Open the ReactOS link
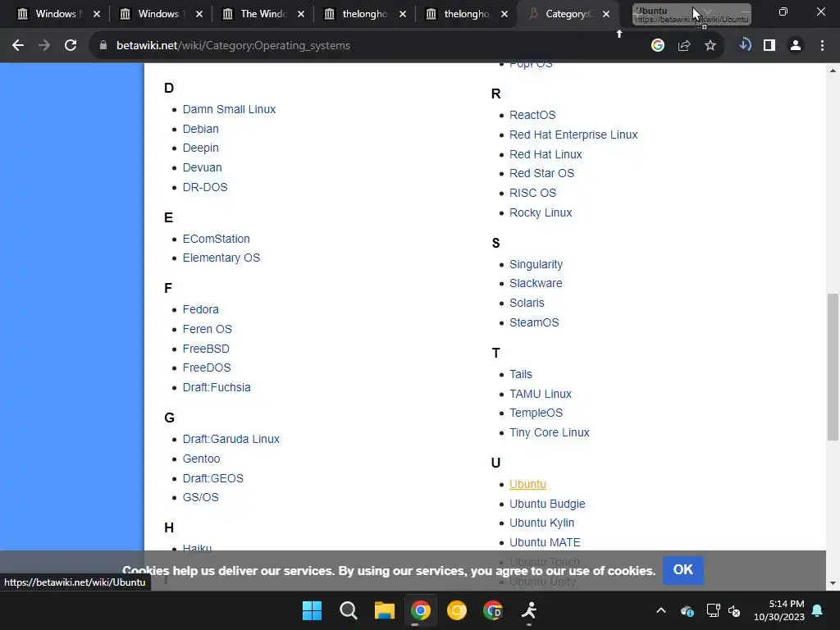The image size is (840, 630). click(532, 115)
